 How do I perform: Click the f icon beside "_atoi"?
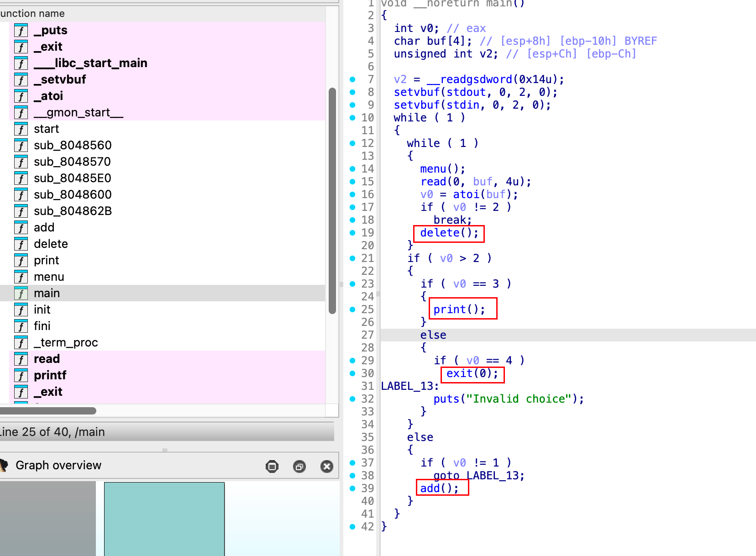pyautogui.click(x=21, y=96)
